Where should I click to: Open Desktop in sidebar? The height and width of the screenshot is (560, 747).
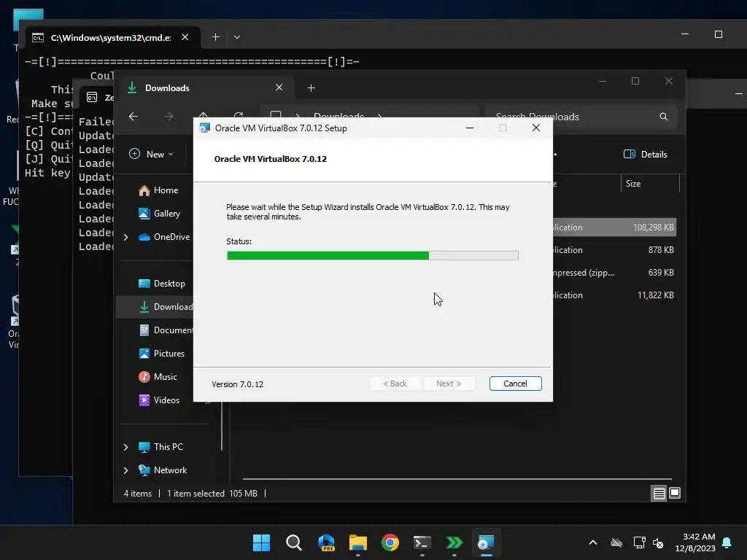pyautogui.click(x=161, y=284)
